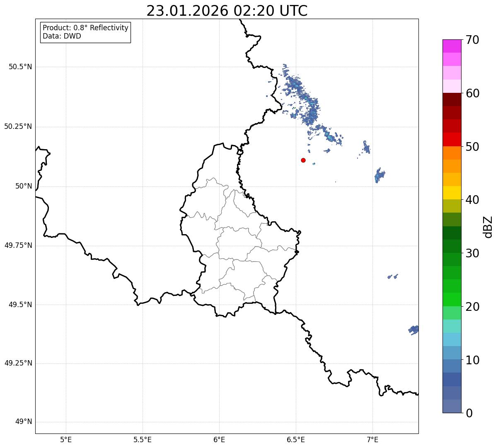Image resolution: width=498 pixels, height=448 pixels.
Task: Click the 5°E longitude tick label
Action: tap(66, 439)
